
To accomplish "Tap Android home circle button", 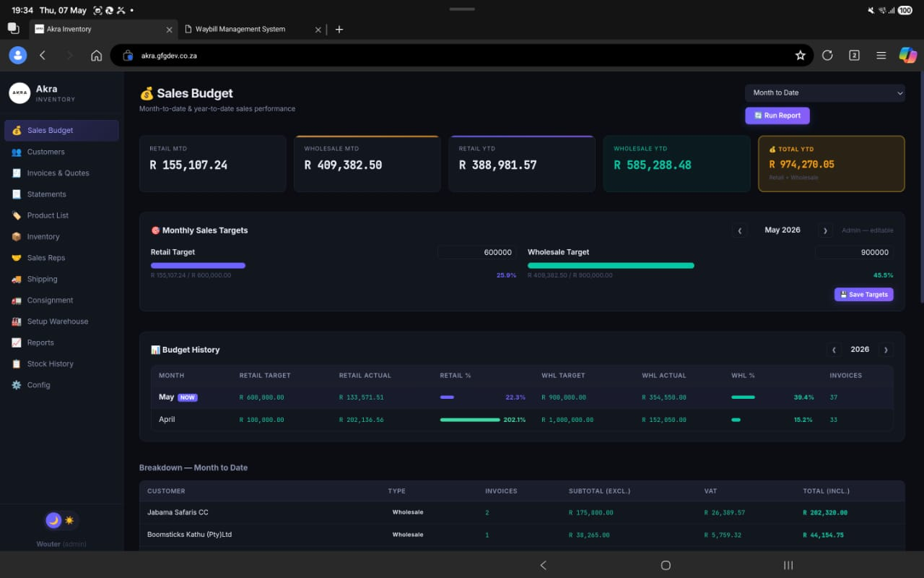I will pyautogui.click(x=666, y=565).
